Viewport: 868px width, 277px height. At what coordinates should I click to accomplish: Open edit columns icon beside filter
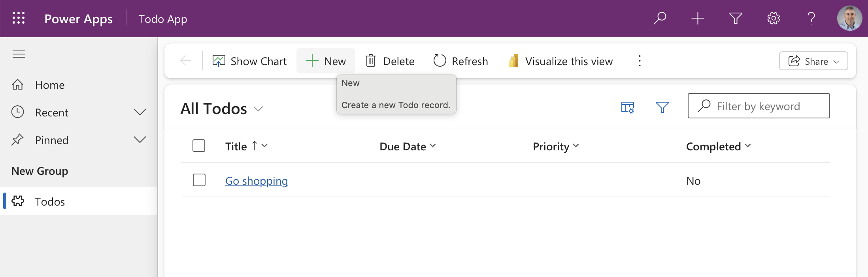[628, 107]
